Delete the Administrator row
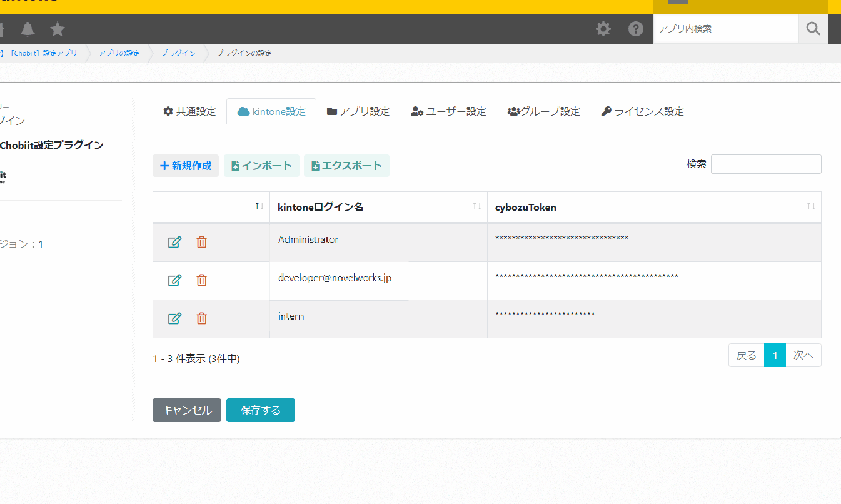 [201, 242]
